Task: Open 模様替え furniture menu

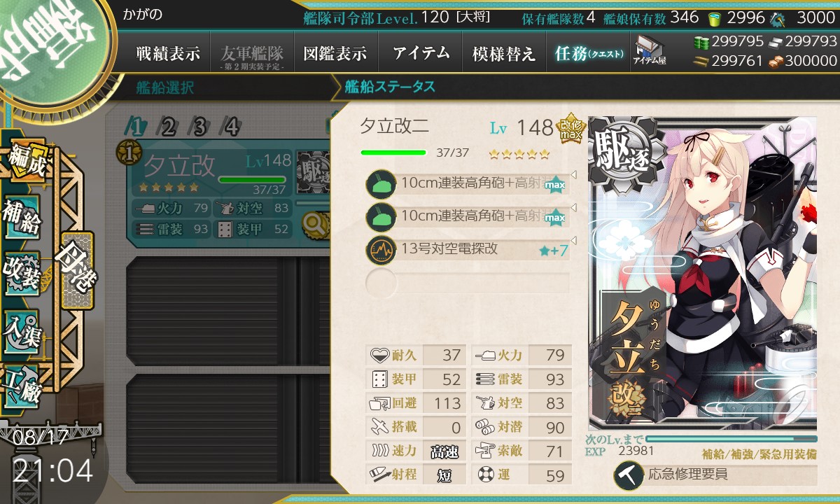Action: [x=503, y=53]
